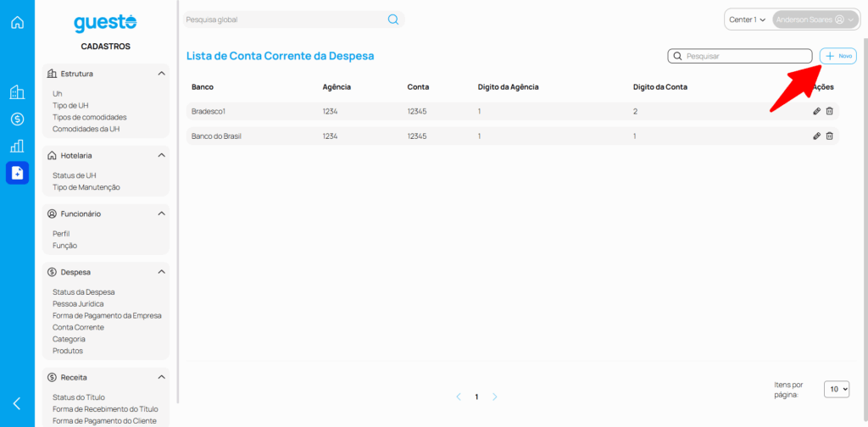The width and height of the screenshot is (868, 427).
Task: Collapse the sidebar with the back arrow
Action: pyautogui.click(x=17, y=403)
